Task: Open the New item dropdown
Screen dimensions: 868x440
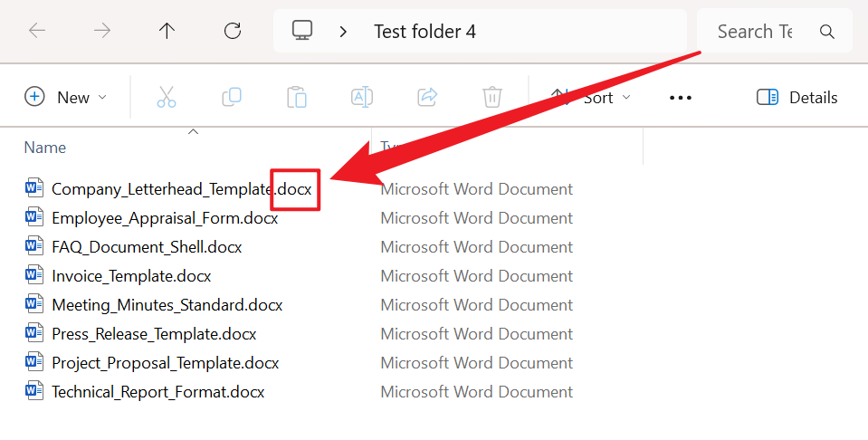Action: [x=65, y=97]
